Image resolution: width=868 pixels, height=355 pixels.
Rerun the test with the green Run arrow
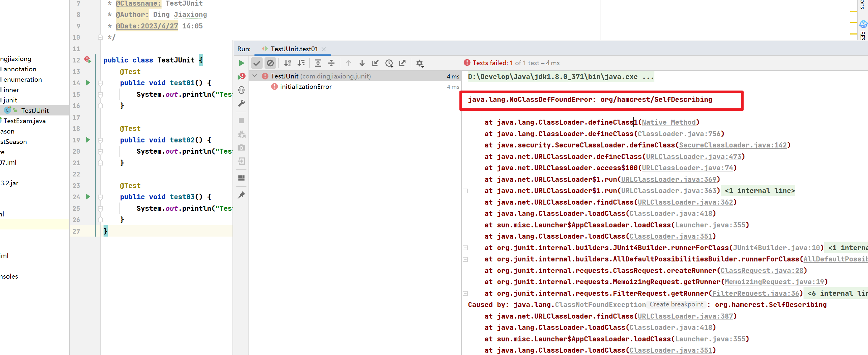tap(241, 63)
